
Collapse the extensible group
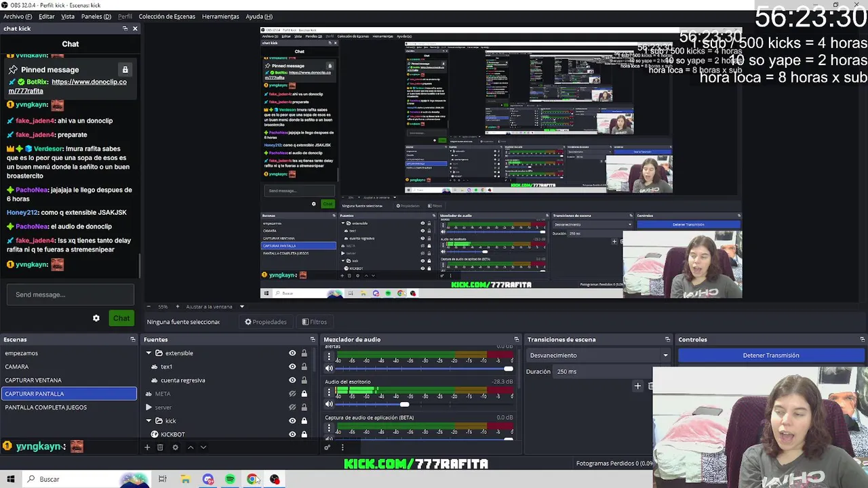pyautogui.click(x=149, y=353)
